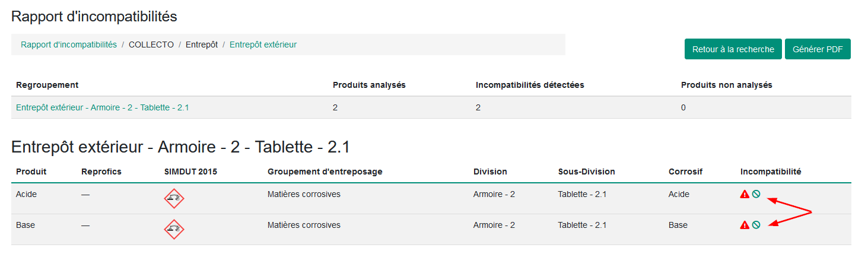Click the corrosive SIMDUT pictogram for Base
The width and height of the screenshot is (868, 254).
click(174, 229)
